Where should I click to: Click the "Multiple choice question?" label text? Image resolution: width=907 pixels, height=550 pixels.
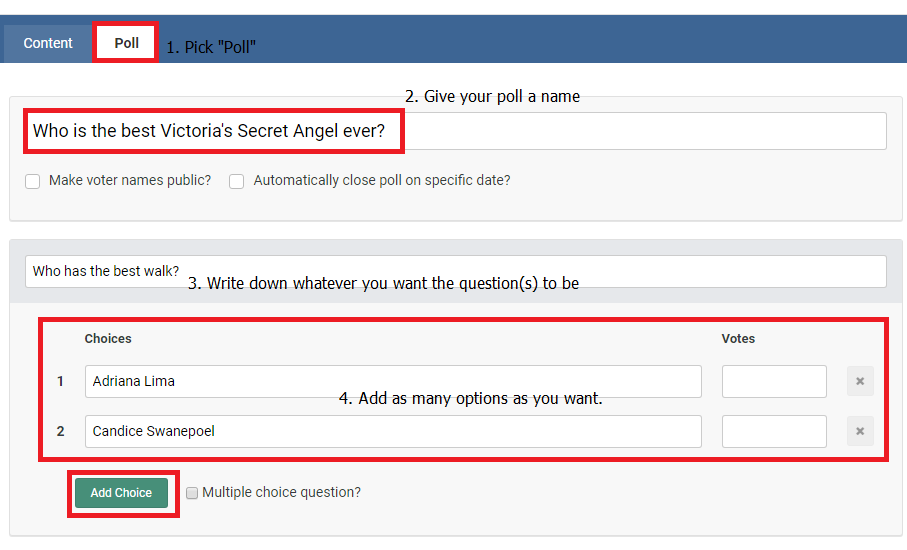click(x=281, y=492)
